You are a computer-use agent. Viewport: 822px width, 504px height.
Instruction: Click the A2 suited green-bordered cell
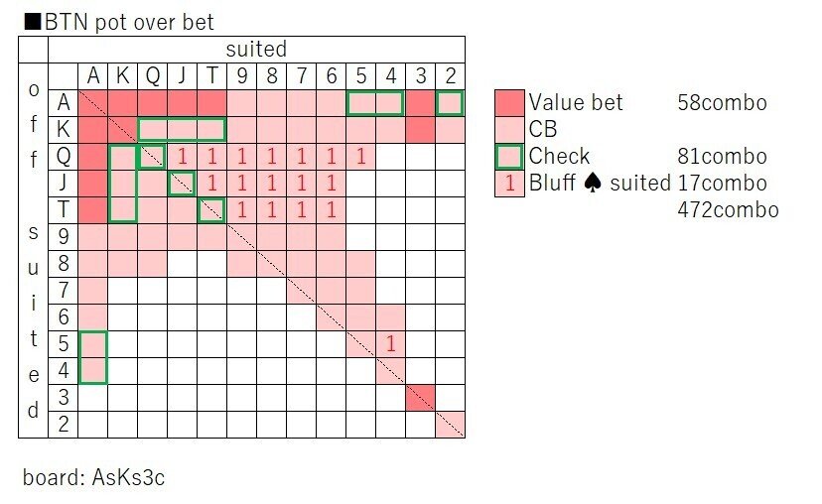pos(451,103)
